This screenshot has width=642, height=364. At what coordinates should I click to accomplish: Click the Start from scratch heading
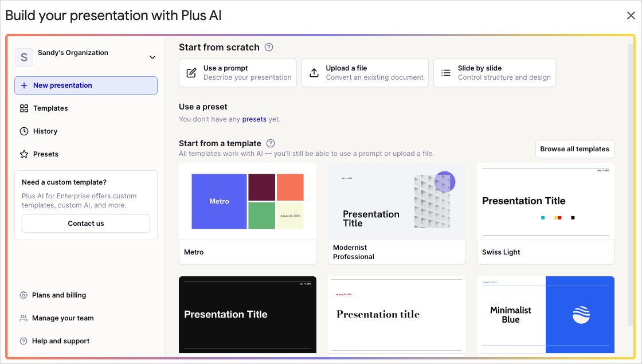pyautogui.click(x=219, y=47)
